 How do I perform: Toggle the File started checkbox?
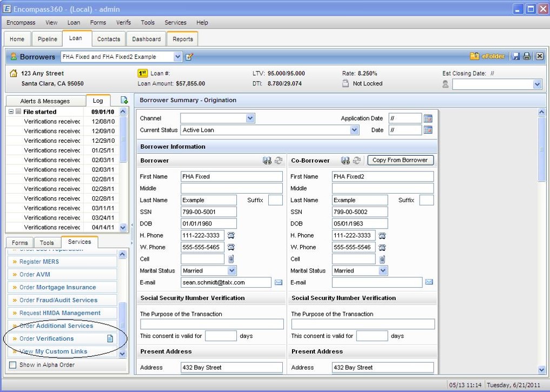18,111
